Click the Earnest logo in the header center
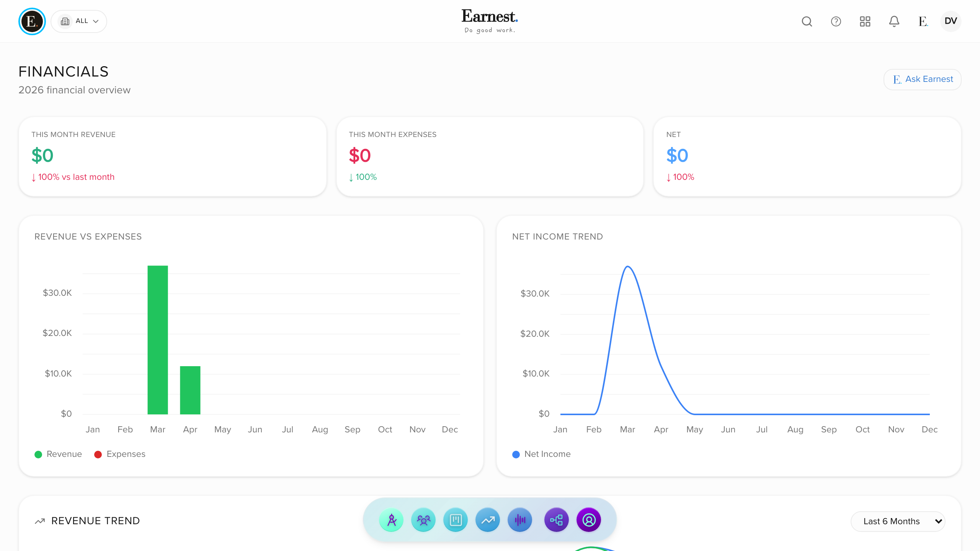Screen dimensions: 980x551 [x=490, y=21]
